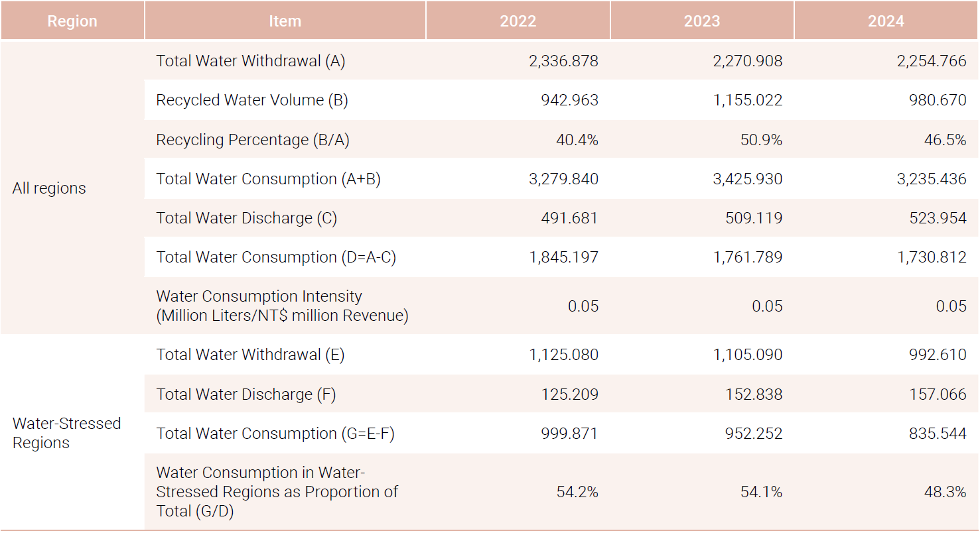Select the 2022 column header
980x533 pixels.
pos(518,21)
